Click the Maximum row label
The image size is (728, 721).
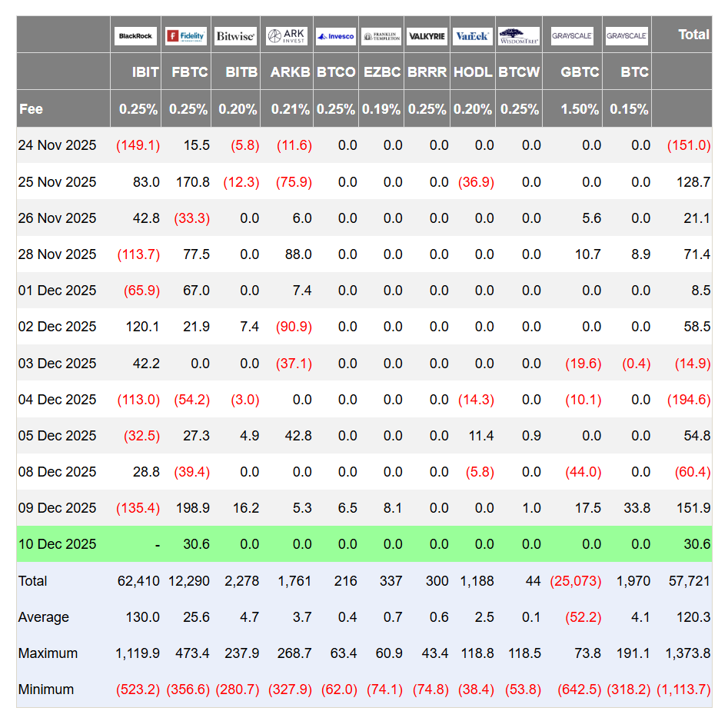(x=48, y=653)
